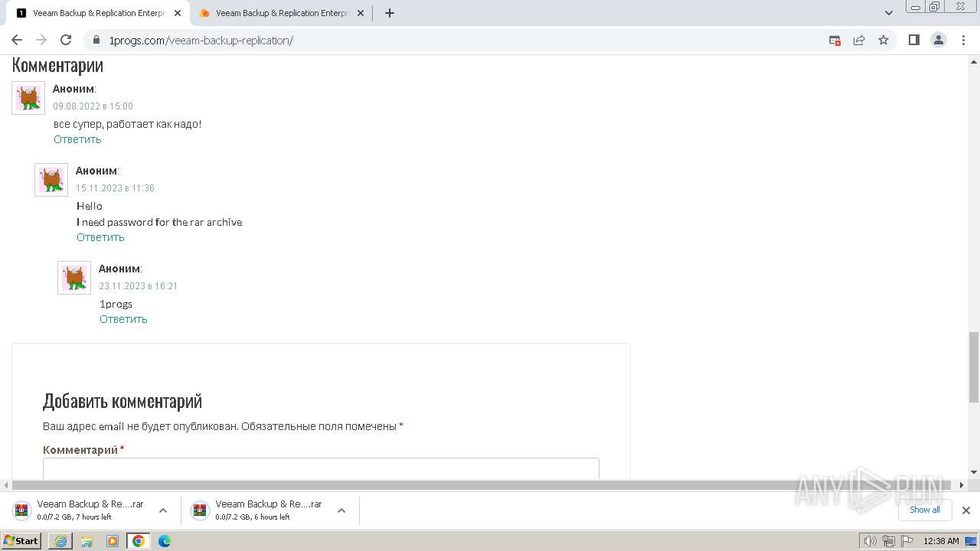
Task: Close the second Veeam Backup tab
Action: 360,13
